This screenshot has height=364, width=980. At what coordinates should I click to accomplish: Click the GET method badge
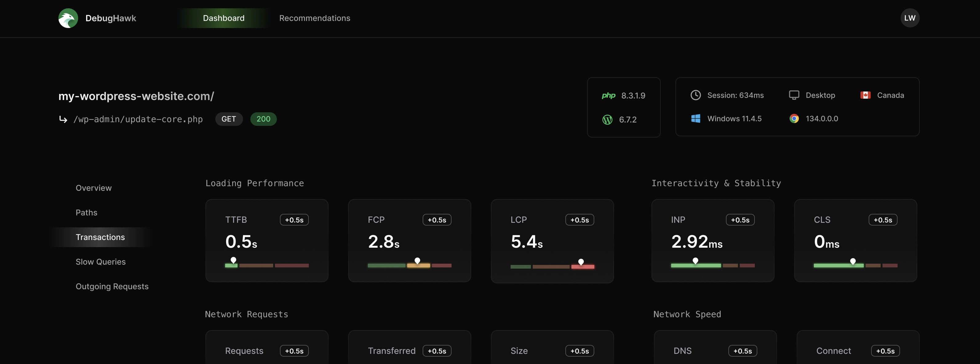[x=229, y=119]
